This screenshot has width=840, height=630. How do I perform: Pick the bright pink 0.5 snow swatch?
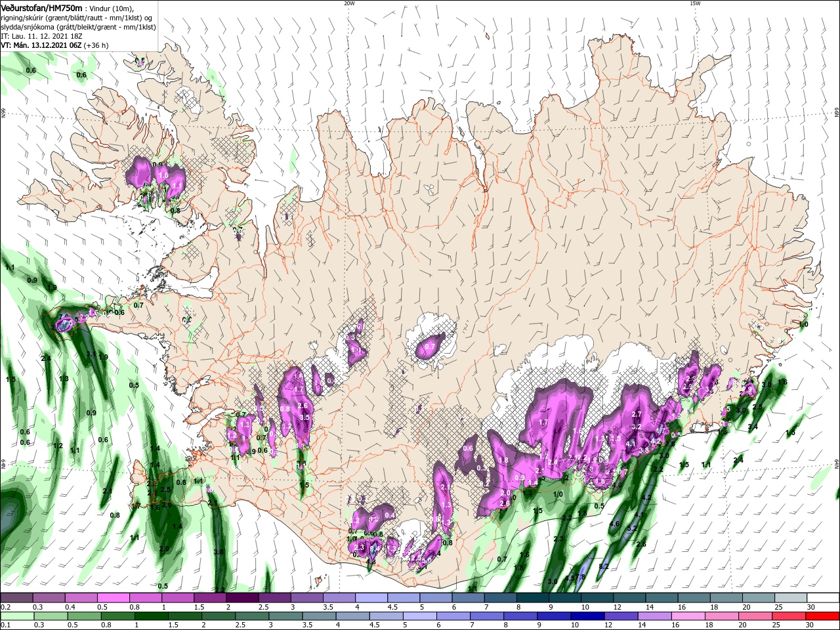click(x=113, y=598)
